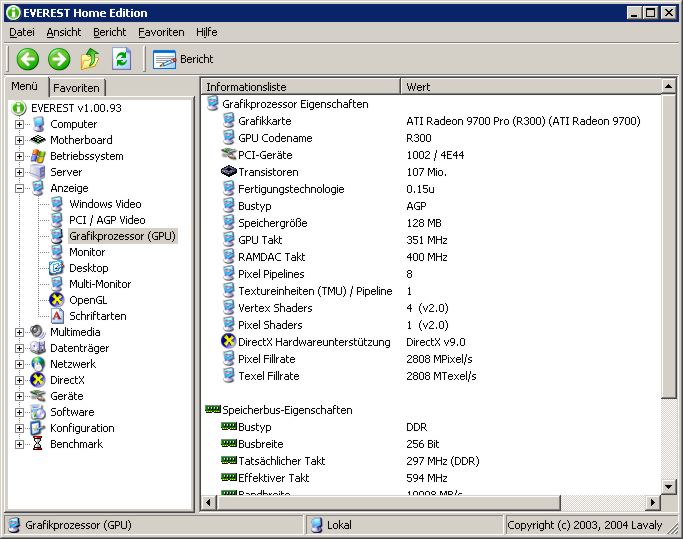This screenshot has height=539, width=683.
Task: Select the Monitor tree item
Action: coord(87,252)
